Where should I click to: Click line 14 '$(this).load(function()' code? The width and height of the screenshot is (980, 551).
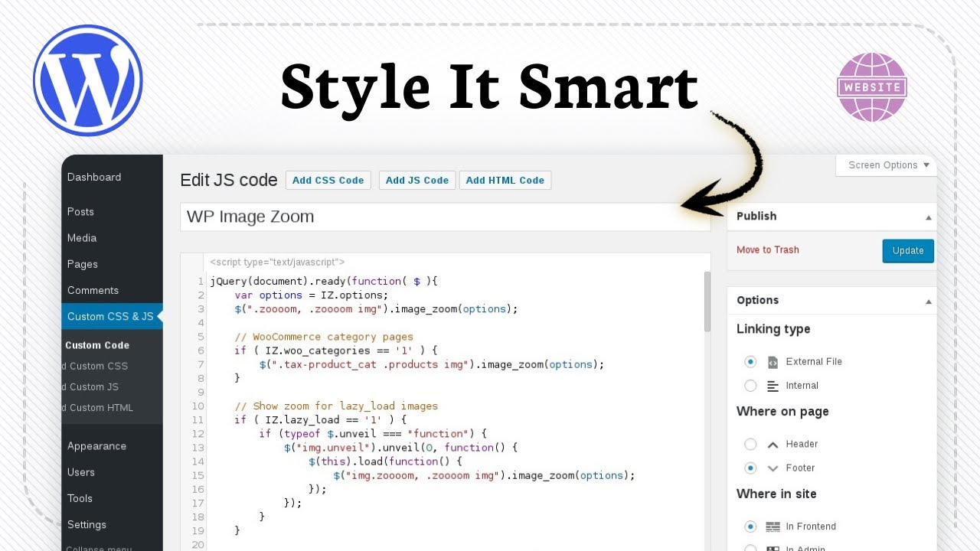[x=385, y=461]
